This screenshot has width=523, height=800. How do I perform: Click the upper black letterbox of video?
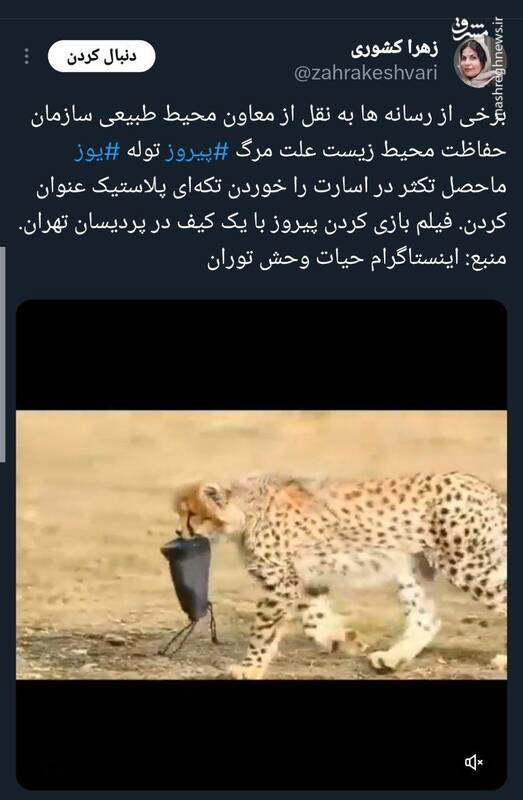coord(261,355)
